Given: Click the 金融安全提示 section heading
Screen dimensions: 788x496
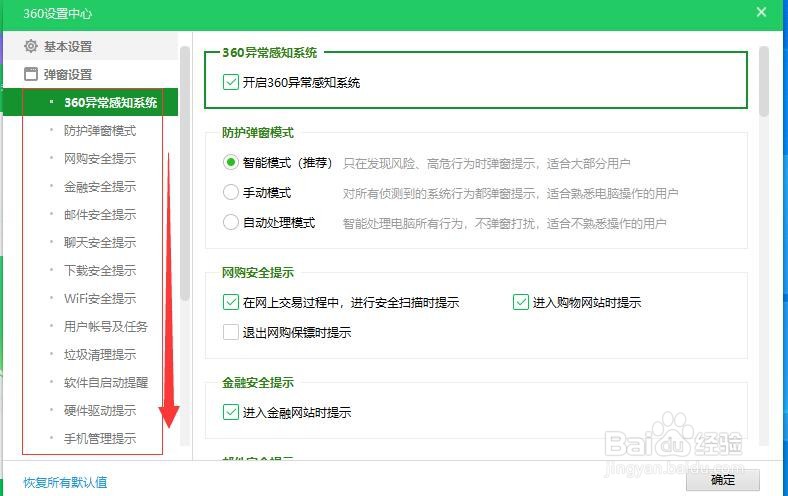Looking at the screenshot, I should [x=258, y=383].
